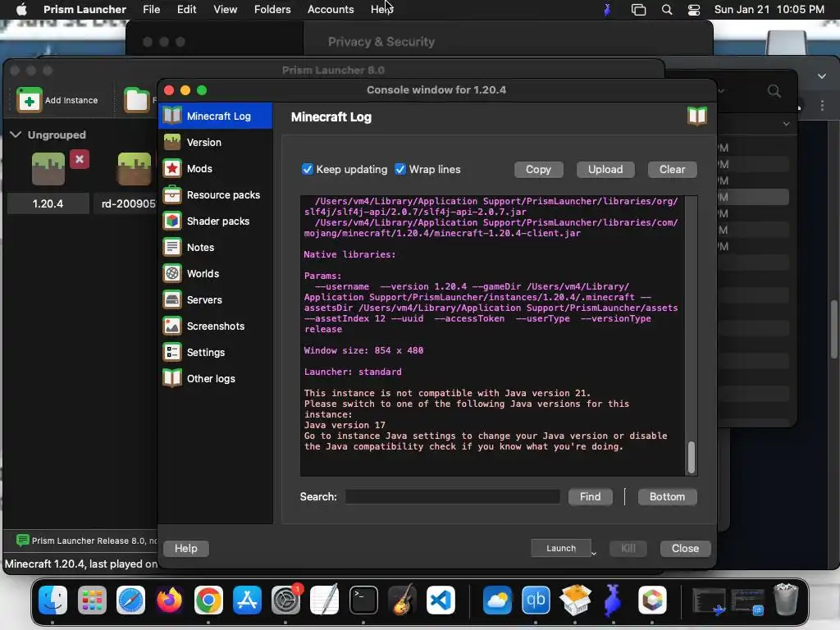This screenshot has width=840, height=630.
Task: Select the rd-200905 instance icon
Action: [134, 168]
